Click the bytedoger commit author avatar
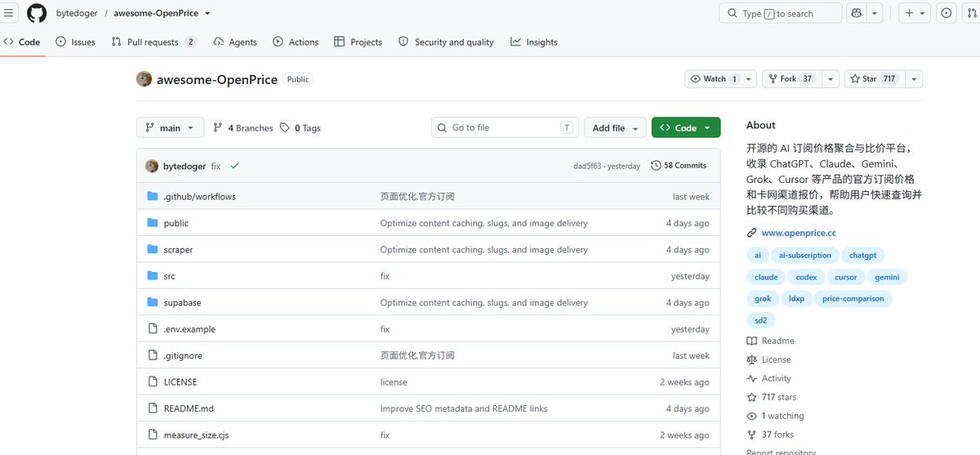This screenshot has width=980, height=455. coord(152,166)
